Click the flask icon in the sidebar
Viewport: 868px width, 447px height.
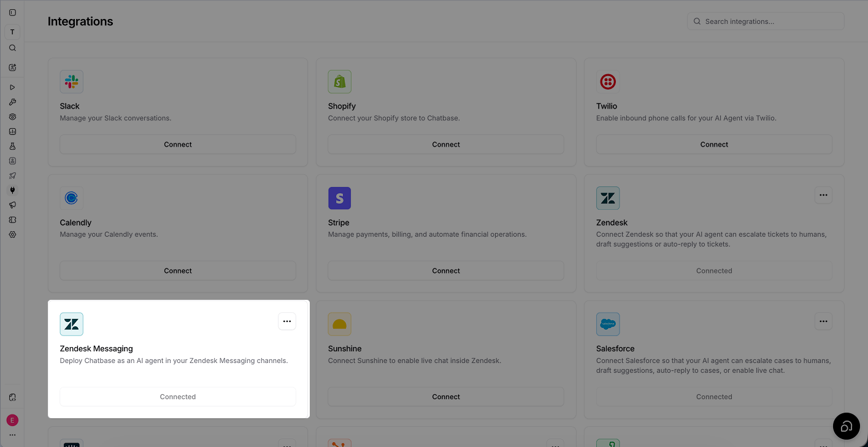coord(12,147)
